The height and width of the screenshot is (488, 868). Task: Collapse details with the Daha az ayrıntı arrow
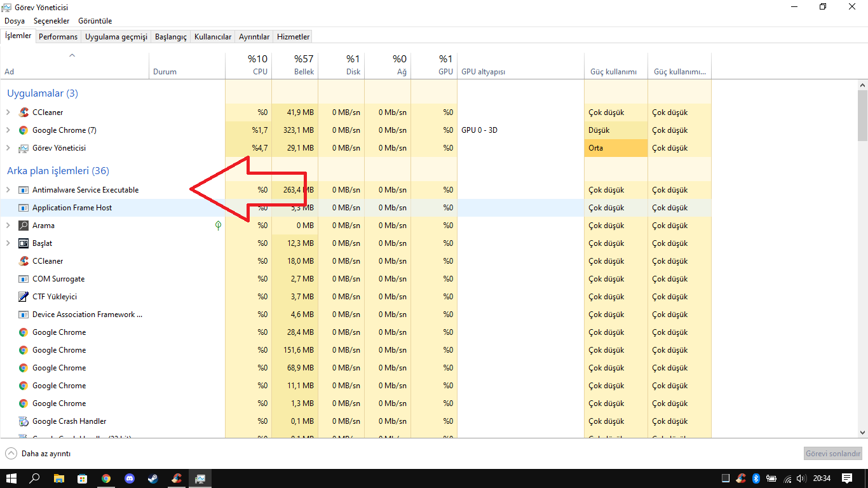[x=11, y=454]
